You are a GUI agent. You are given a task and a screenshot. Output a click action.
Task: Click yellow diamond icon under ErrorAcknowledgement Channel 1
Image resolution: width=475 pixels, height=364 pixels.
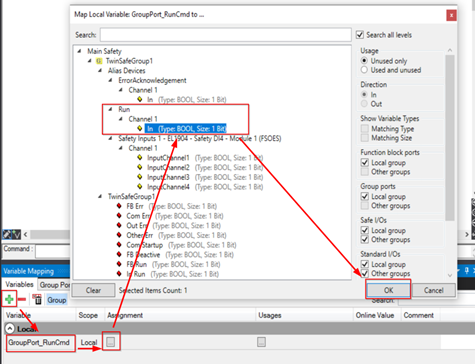coord(140,99)
